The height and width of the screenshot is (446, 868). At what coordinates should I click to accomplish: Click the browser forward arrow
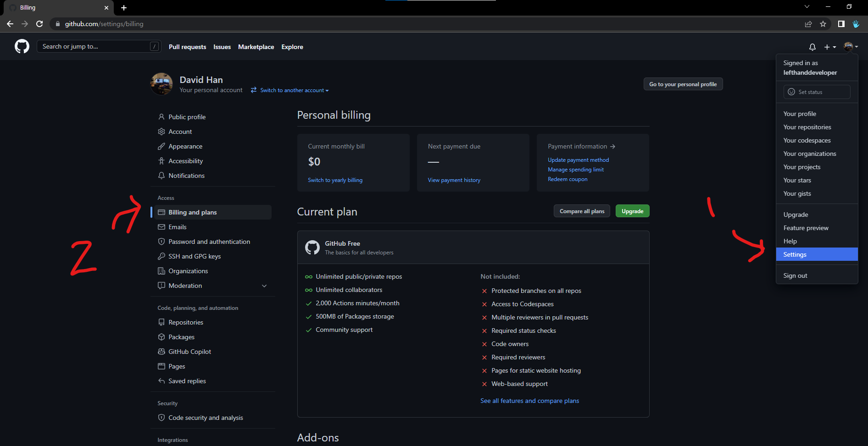pos(25,24)
